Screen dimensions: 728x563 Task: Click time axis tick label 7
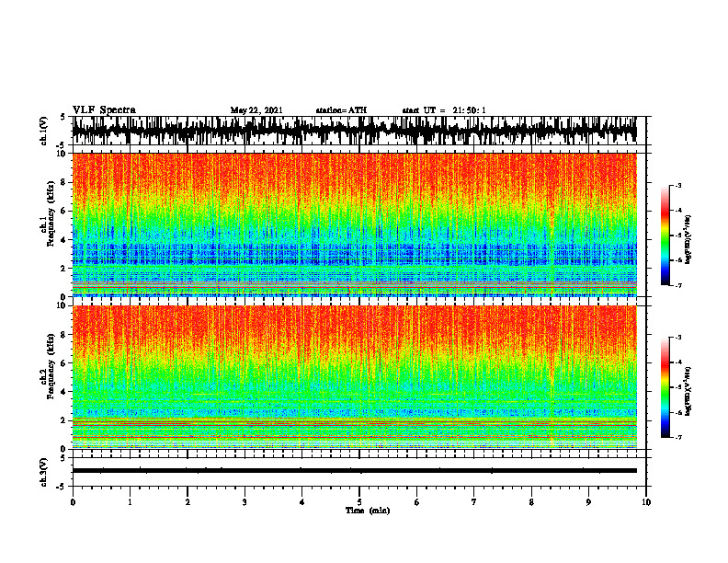point(474,502)
